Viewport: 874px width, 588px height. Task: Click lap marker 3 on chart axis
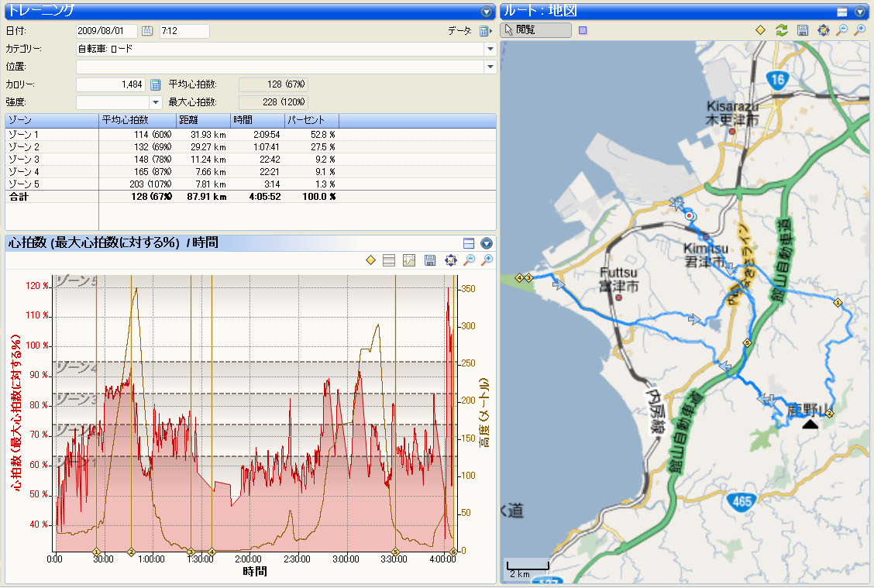coord(191,552)
